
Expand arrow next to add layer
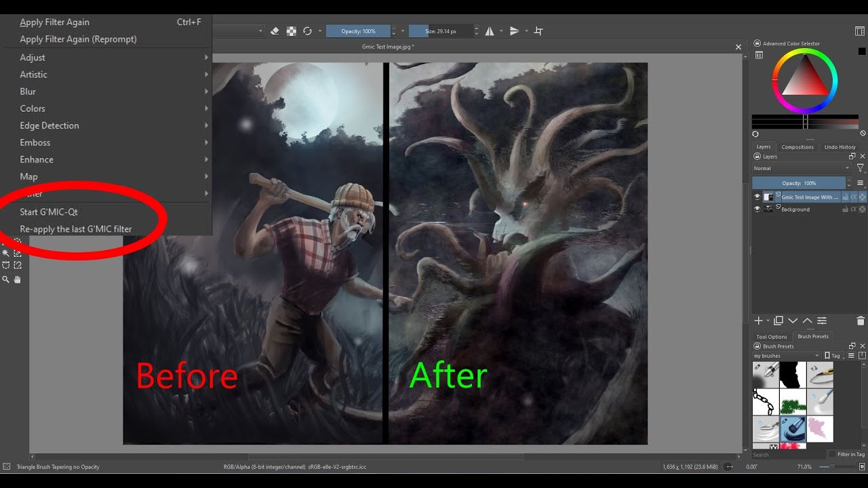(x=768, y=321)
